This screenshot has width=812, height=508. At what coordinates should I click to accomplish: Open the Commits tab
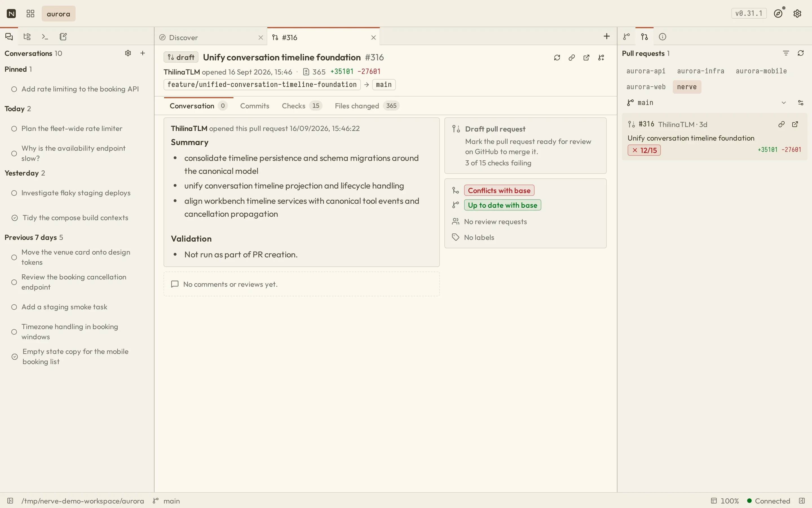click(x=255, y=106)
